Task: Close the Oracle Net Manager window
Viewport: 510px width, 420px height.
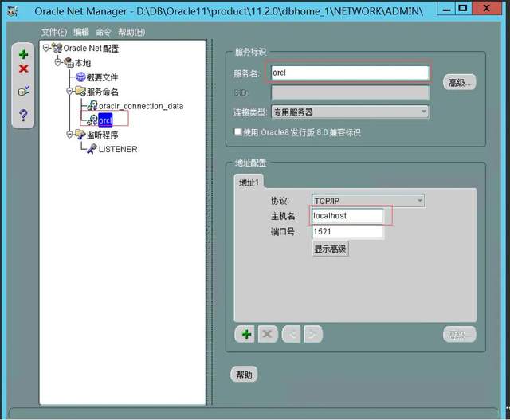Action: (x=486, y=9)
